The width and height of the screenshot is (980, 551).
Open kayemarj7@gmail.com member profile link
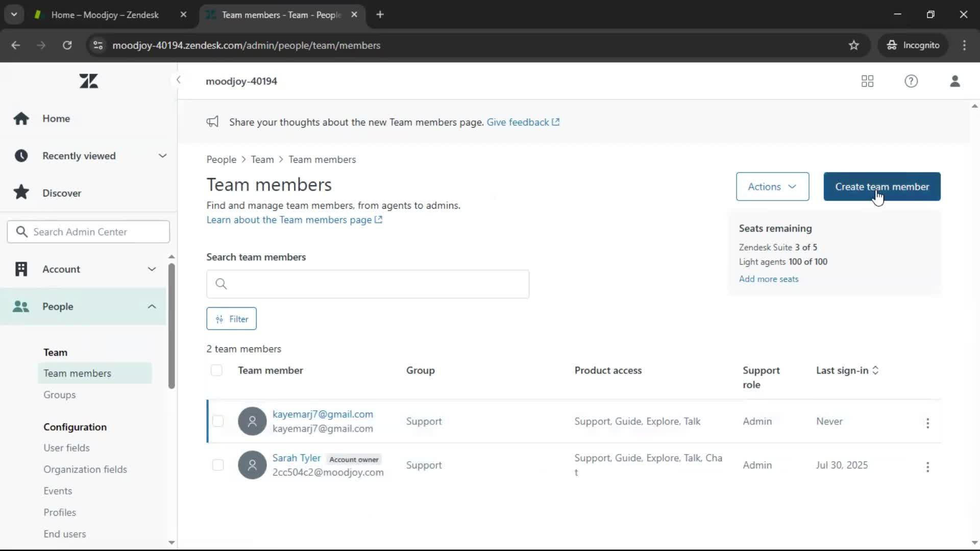click(x=323, y=414)
